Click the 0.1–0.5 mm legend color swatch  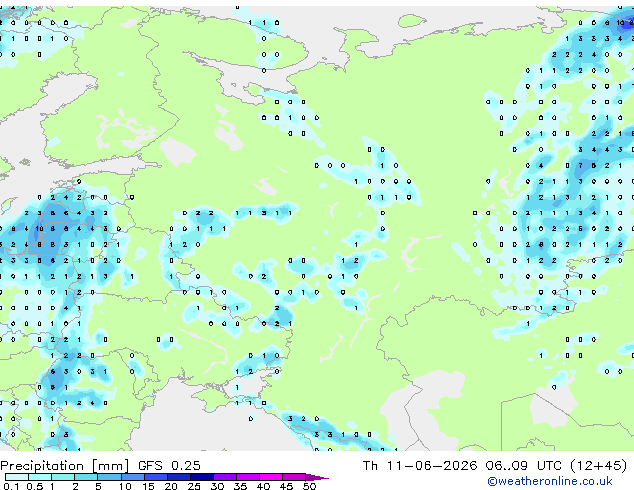tap(17, 477)
